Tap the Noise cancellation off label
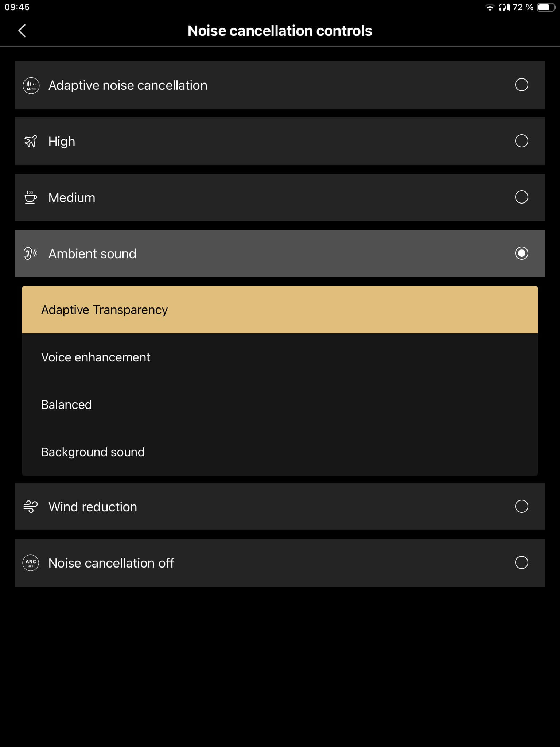The width and height of the screenshot is (560, 747). [x=111, y=563]
